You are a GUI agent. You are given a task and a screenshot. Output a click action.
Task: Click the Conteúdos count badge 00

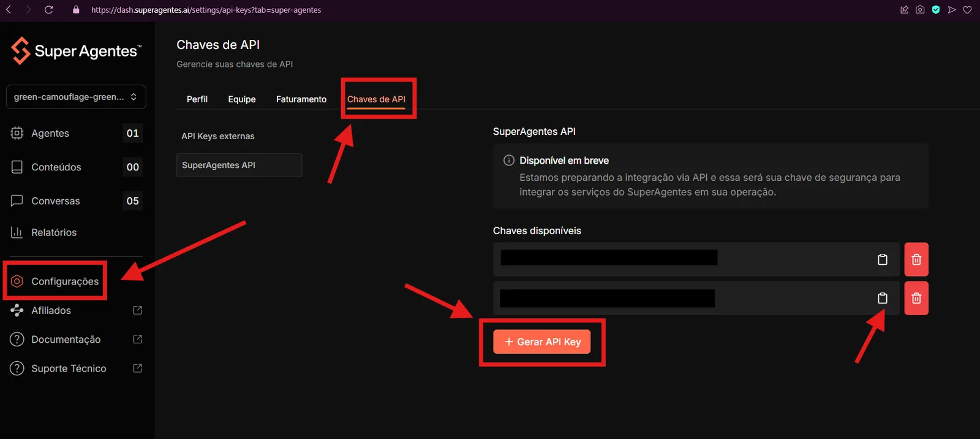coord(133,167)
